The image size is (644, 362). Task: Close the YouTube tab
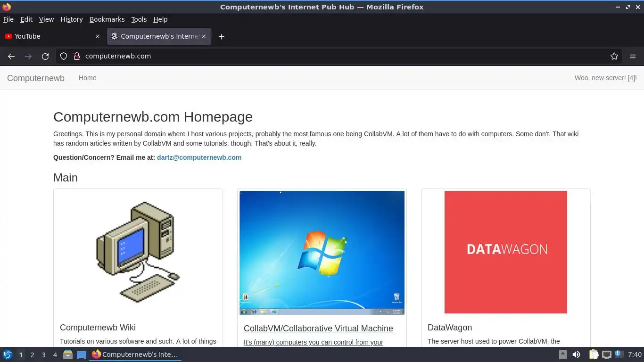[98, 36]
